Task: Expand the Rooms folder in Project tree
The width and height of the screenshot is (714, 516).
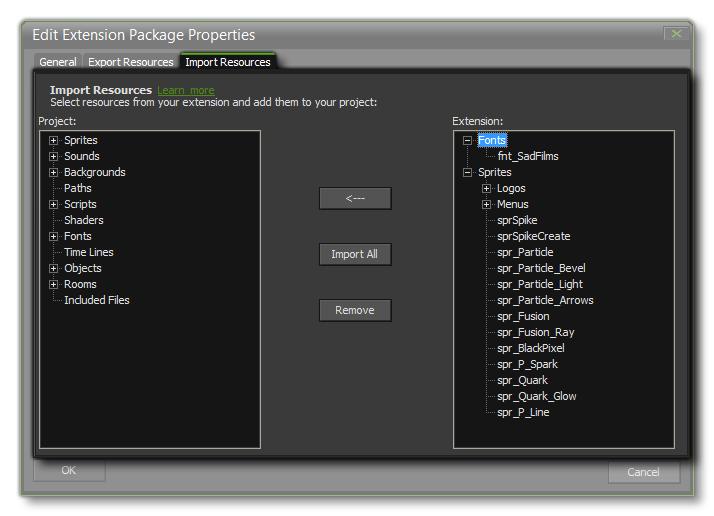Action: tap(53, 285)
